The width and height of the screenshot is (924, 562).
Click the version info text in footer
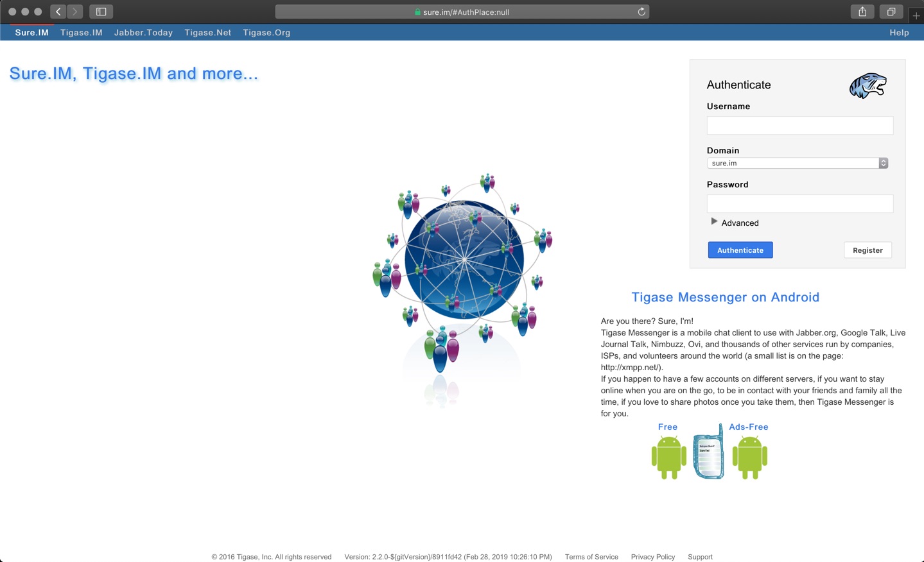tap(448, 557)
